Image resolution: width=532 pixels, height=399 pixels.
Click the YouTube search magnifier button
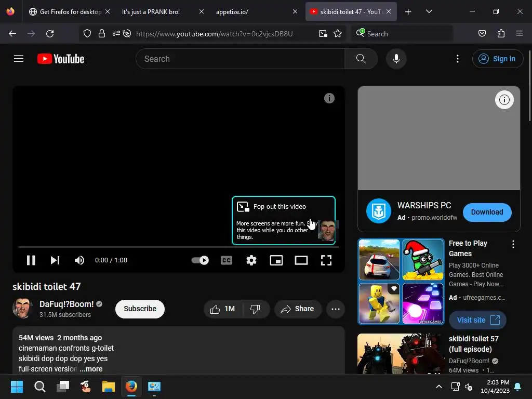[x=361, y=59]
